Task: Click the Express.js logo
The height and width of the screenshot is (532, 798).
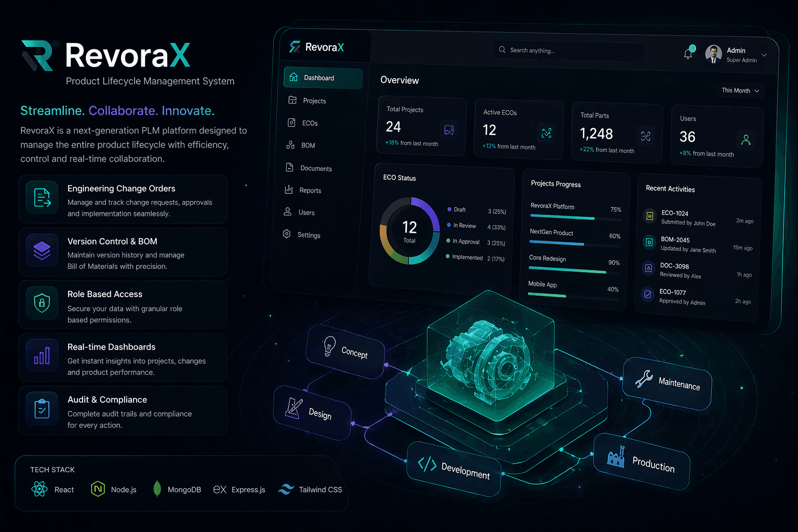Action: point(220,489)
